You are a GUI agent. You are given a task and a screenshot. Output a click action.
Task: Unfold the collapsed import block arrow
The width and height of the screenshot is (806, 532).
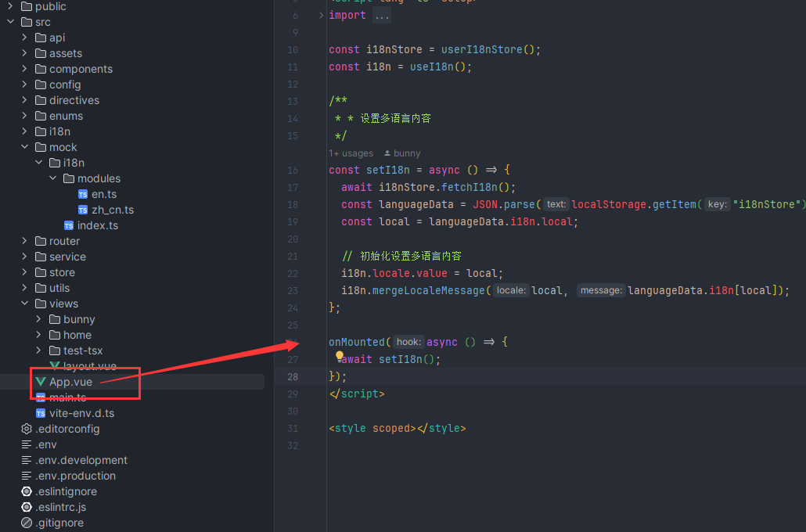coord(322,16)
